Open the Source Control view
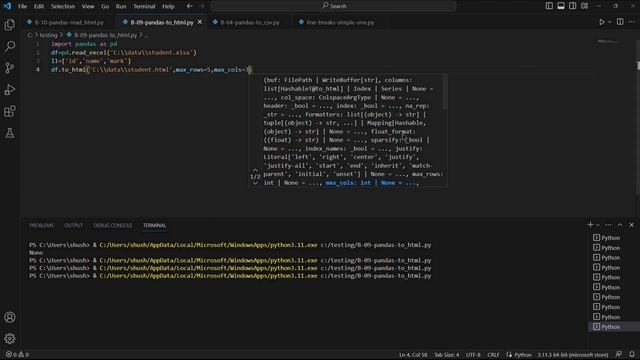640x360 pixels. pyautogui.click(x=10, y=68)
